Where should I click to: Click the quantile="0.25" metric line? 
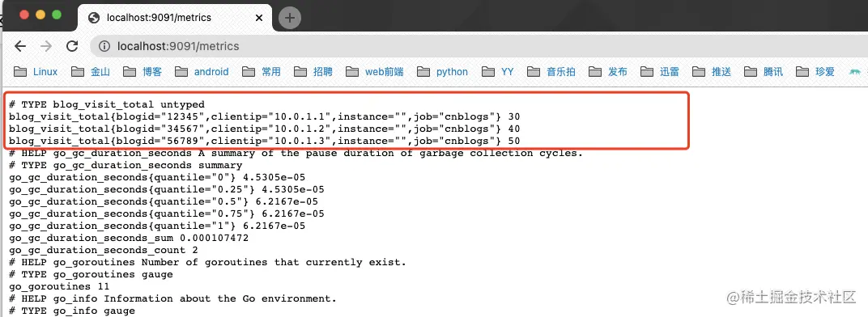click(167, 189)
